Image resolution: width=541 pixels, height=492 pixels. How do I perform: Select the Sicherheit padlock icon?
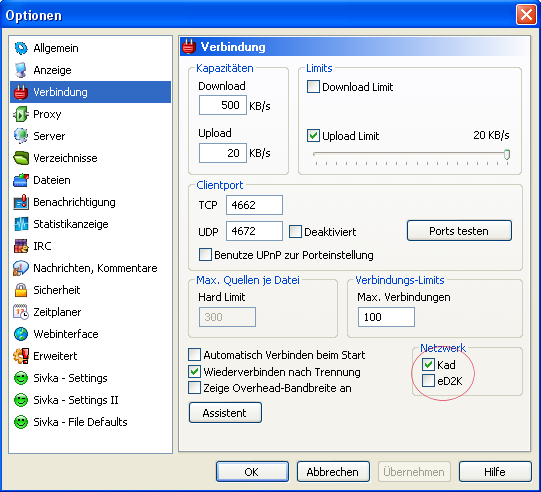[x=21, y=290]
